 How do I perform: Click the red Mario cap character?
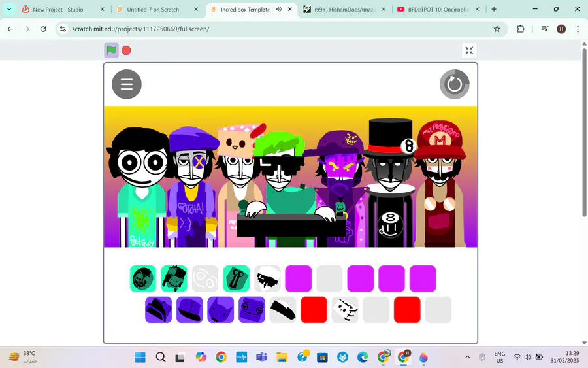click(x=440, y=184)
